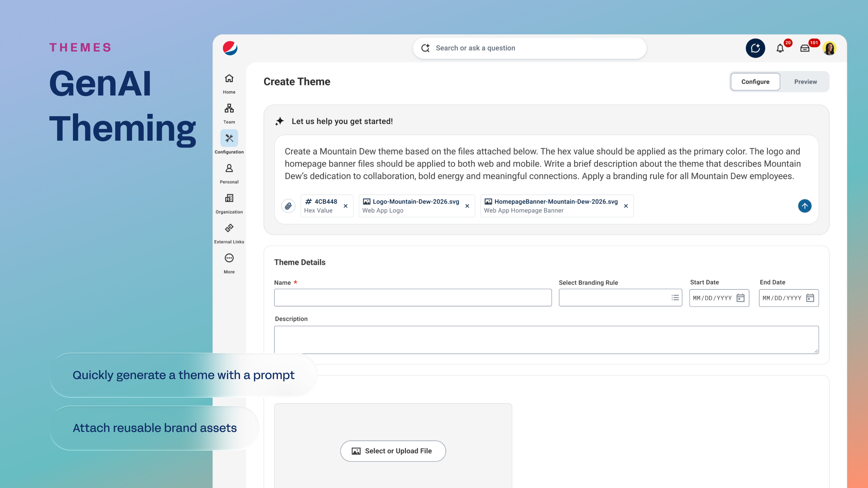Image resolution: width=868 pixels, height=488 pixels.
Task: Open the Team sidebar section
Action: (229, 108)
